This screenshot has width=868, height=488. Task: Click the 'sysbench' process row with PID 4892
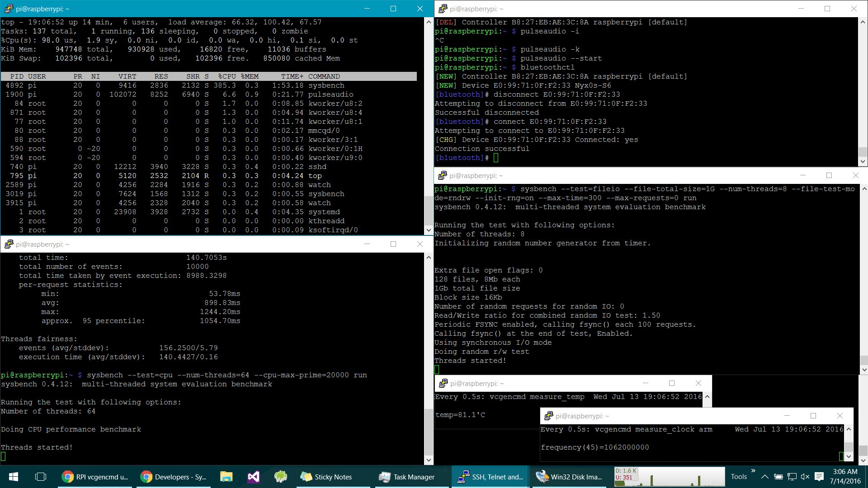pyautogui.click(x=209, y=85)
